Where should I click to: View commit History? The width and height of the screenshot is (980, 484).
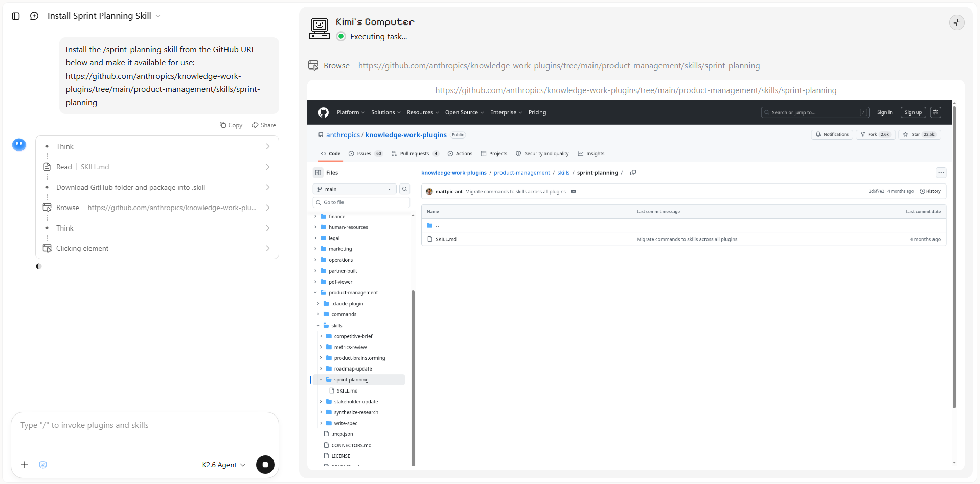click(930, 191)
